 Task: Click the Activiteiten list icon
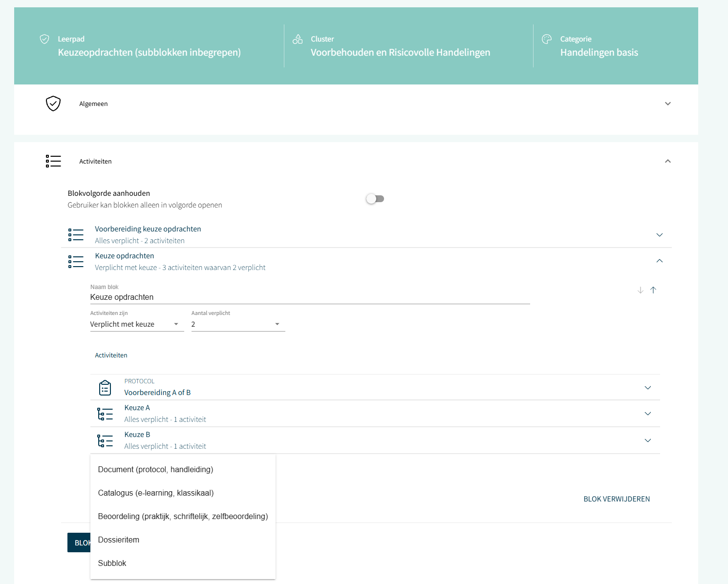click(x=53, y=161)
